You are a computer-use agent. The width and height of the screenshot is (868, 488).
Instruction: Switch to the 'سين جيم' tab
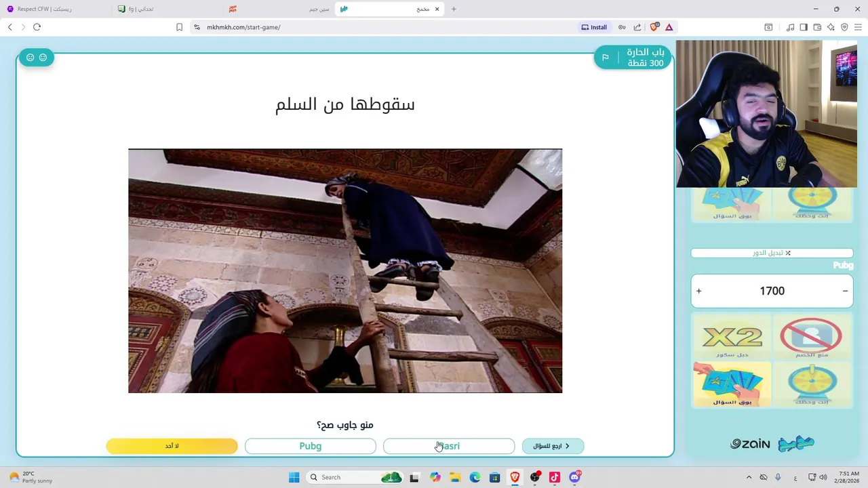(279, 9)
